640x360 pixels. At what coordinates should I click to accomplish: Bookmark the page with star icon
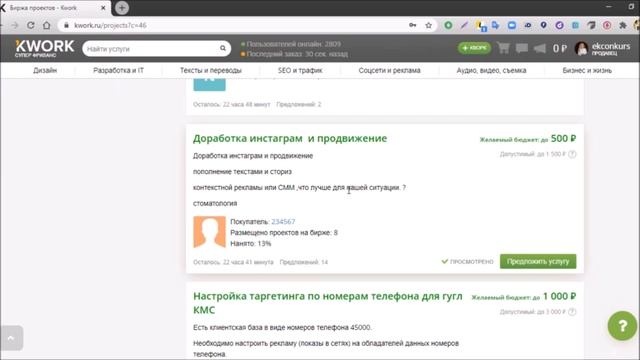click(x=429, y=25)
